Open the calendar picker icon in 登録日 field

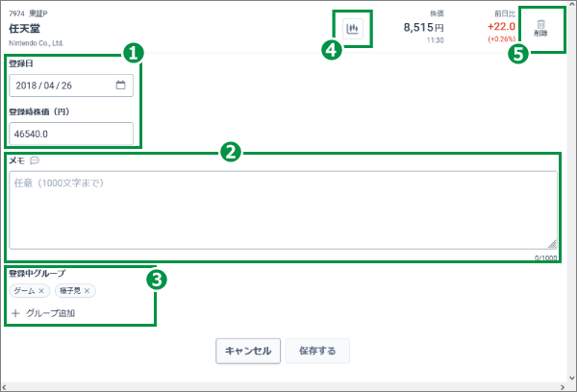coord(121,85)
